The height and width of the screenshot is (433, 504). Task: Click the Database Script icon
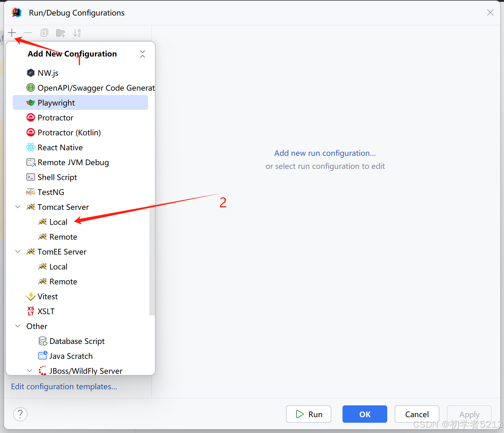point(43,341)
